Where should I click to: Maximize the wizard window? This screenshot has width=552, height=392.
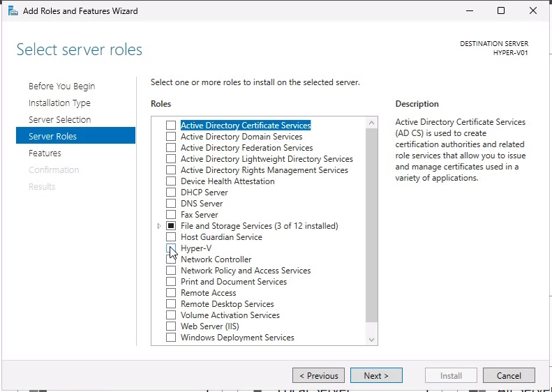tap(501, 11)
